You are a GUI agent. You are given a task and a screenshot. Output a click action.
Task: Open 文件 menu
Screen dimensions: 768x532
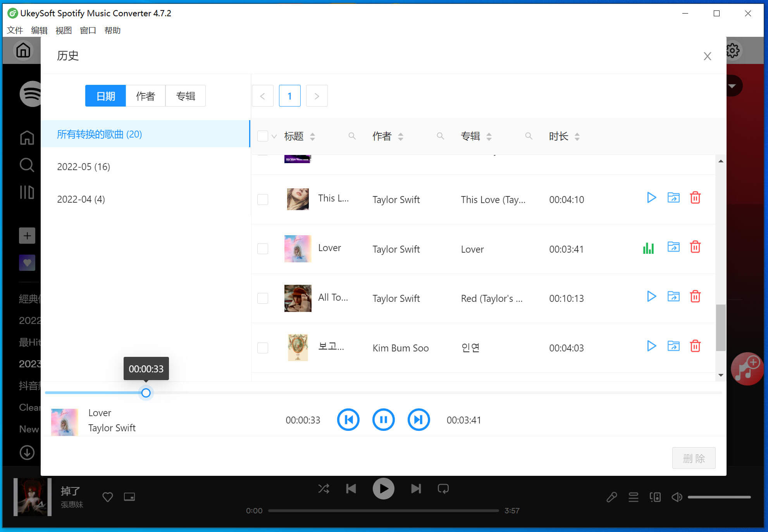[15, 30]
